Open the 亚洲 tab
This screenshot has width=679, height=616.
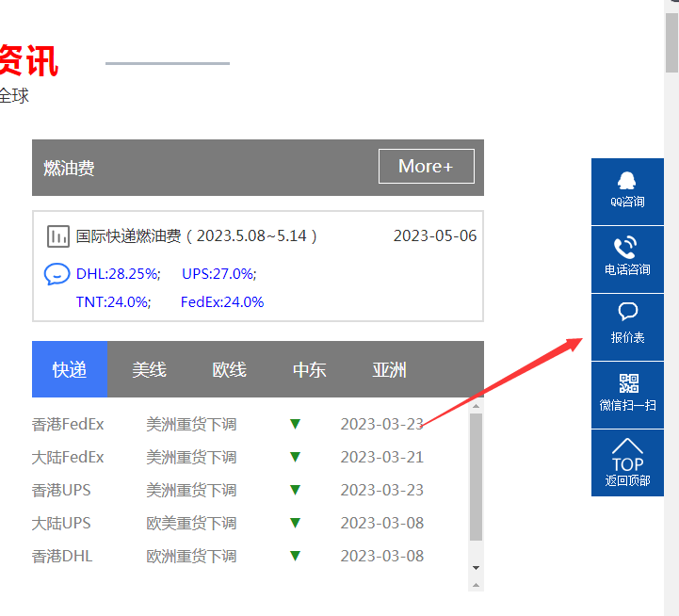(x=389, y=369)
